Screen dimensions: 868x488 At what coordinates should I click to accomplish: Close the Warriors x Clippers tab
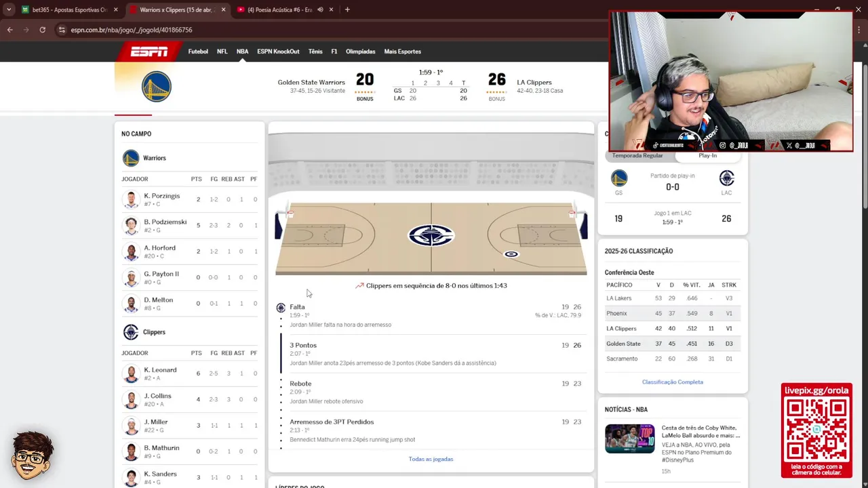click(223, 9)
